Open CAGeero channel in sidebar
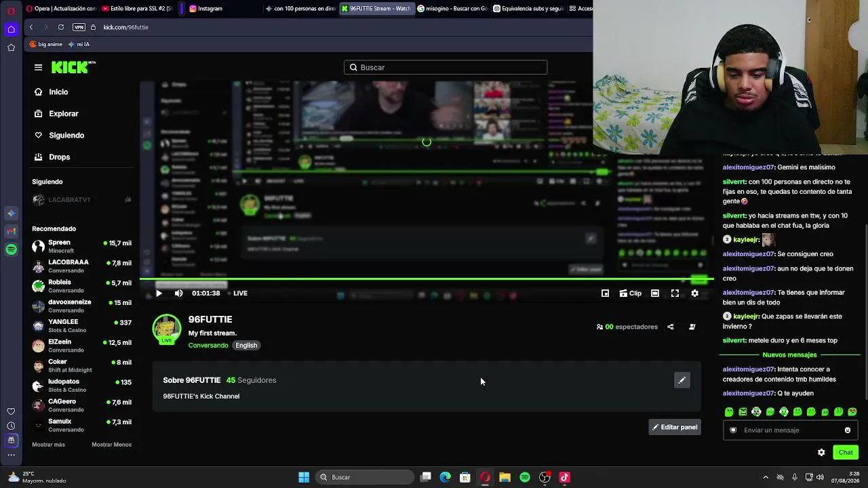Image resolution: width=868 pixels, height=488 pixels. pos(82,405)
